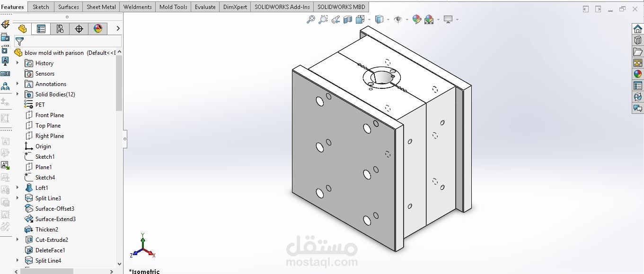Select the Surface-Extend3 feature
This screenshot has height=274, width=644.
click(50, 219)
